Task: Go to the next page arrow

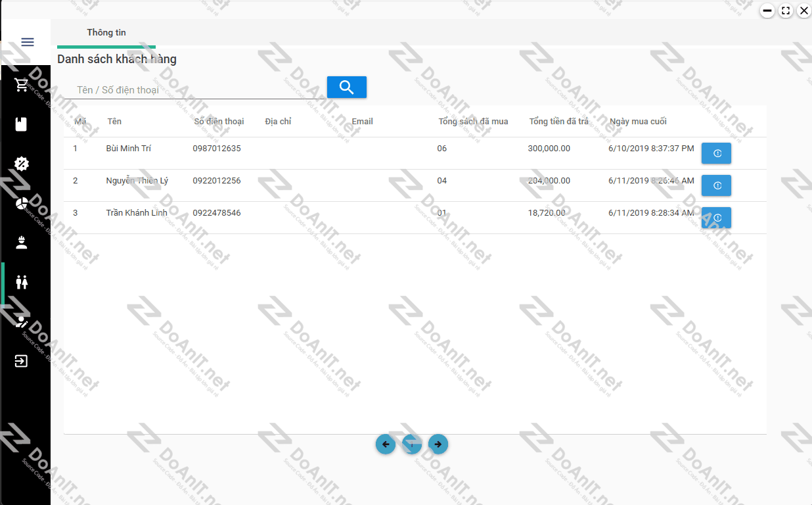Action: pyautogui.click(x=438, y=445)
